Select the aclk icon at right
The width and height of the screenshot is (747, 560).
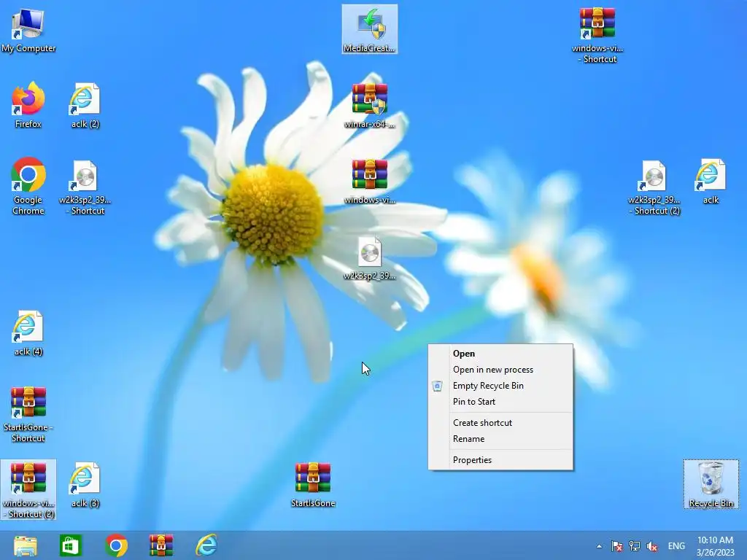(x=711, y=181)
